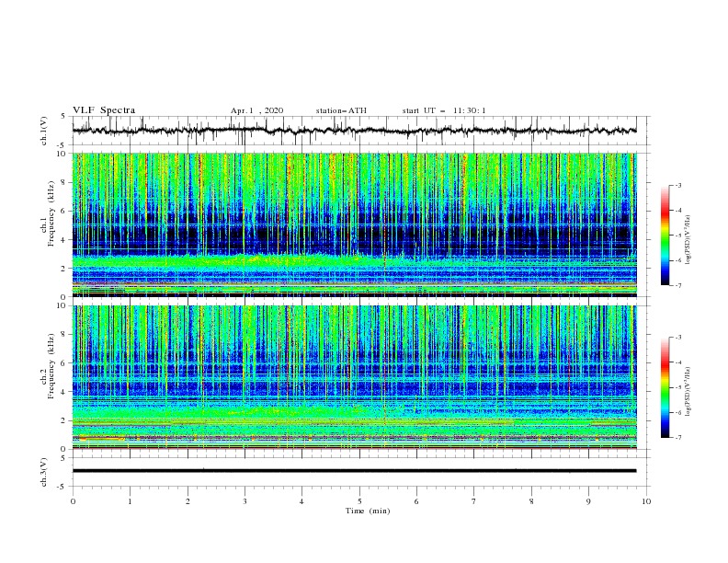
Task: Click the ch.1 "Frequency (kHz)" axis label
Action: 51,213
